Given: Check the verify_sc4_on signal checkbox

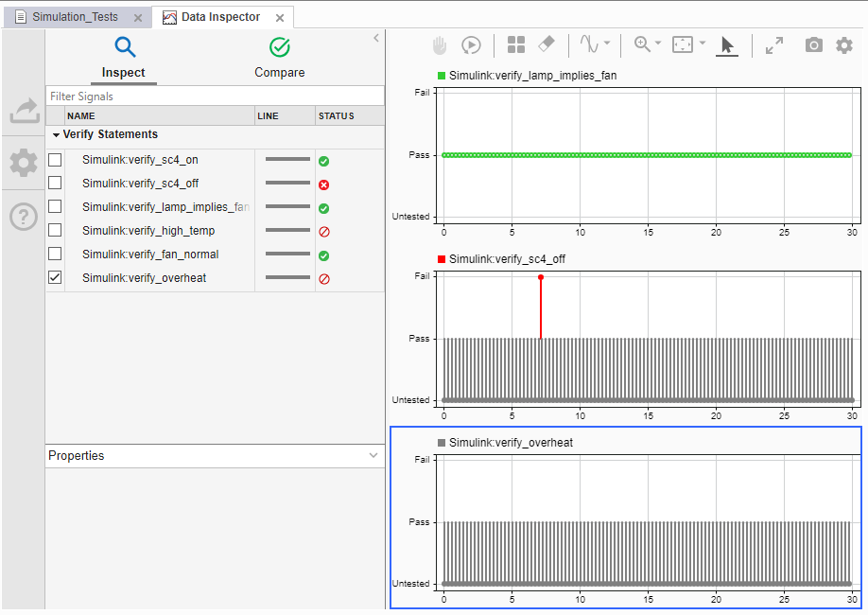Looking at the screenshot, I should pyautogui.click(x=55, y=159).
